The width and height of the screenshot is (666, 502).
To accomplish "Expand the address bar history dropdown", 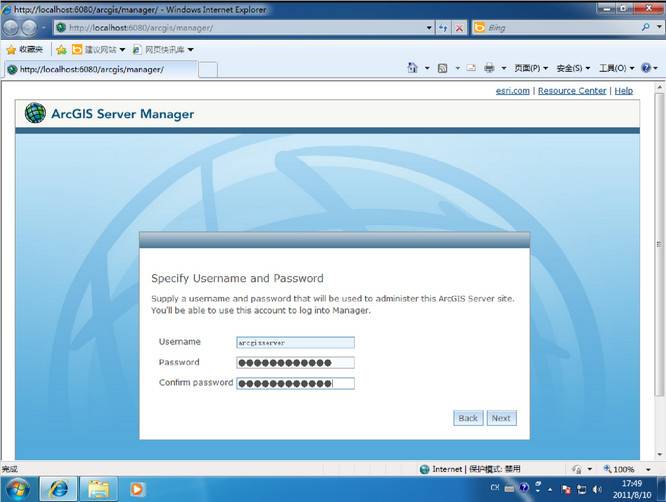I will pos(429,28).
